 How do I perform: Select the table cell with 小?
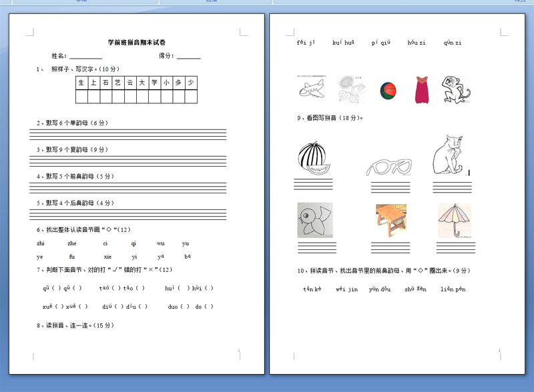click(x=166, y=83)
